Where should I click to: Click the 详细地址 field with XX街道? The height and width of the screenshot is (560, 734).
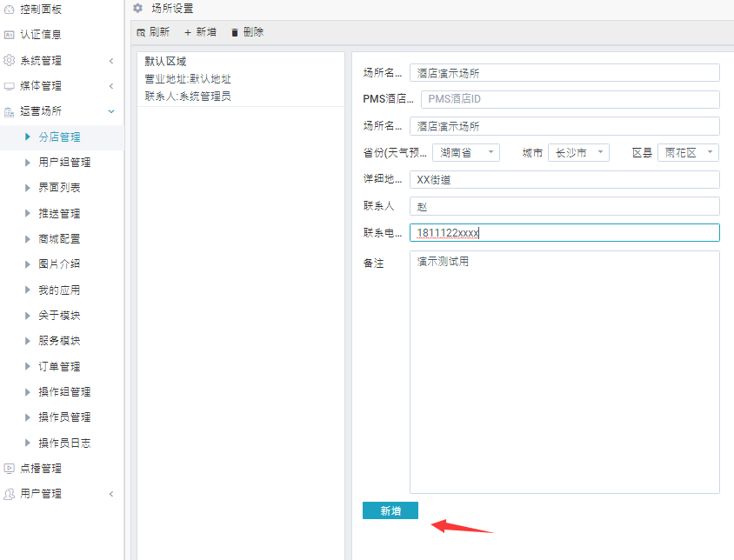564,180
